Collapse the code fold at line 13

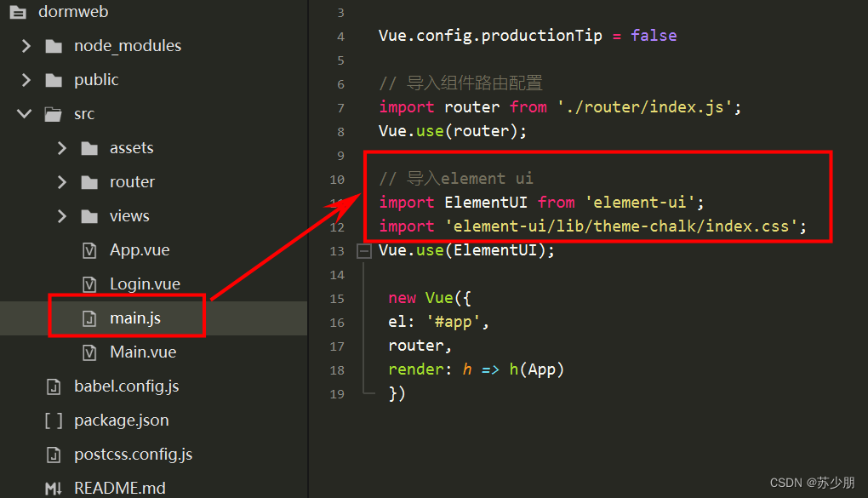point(363,249)
